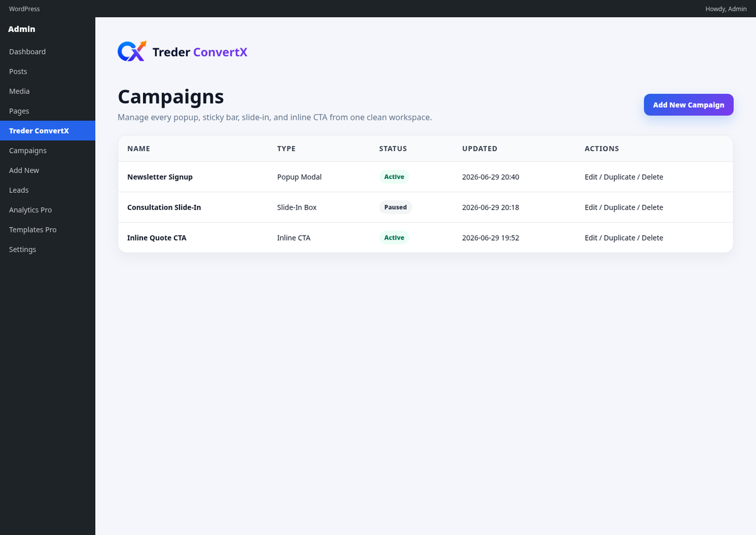This screenshot has width=756, height=535.
Task: Click the Campaigns page heading
Action: [x=171, y=97]
